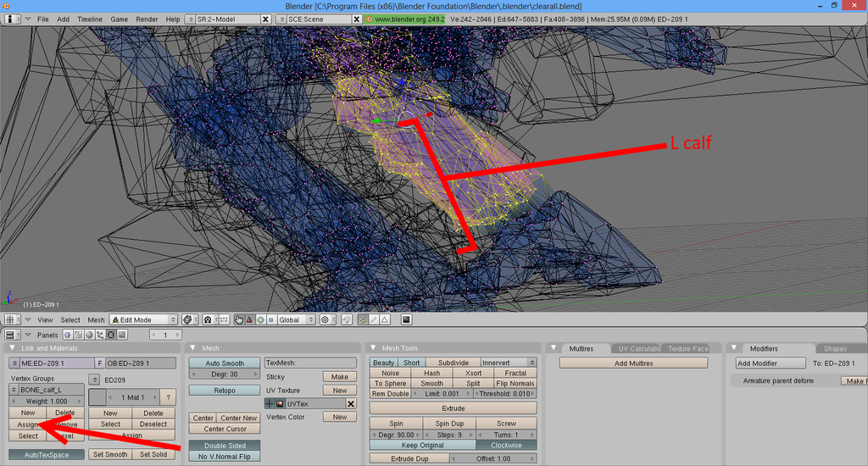The width and height of the screenshot is (868, 466).
Task: Click the info window type icon
Action: tap(12, 19)
